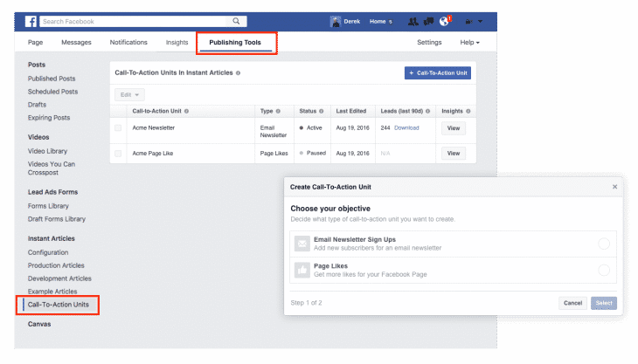Viewport: 638px width, 364px height.
Task: Open Derek's profile picture
Action: [336, 22]
